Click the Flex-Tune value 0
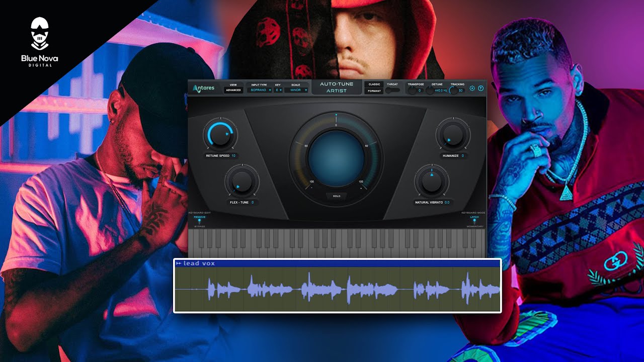 coord(253,202)
